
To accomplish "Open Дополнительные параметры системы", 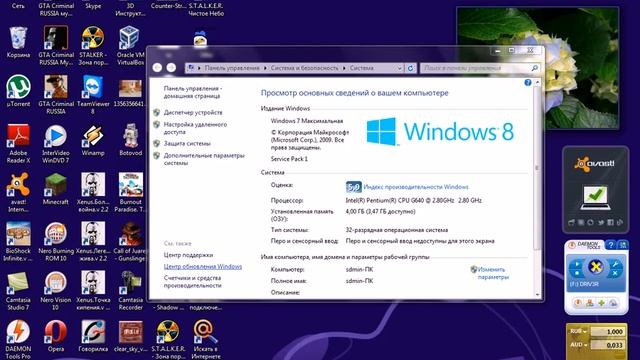I will (x=204, y=159).
